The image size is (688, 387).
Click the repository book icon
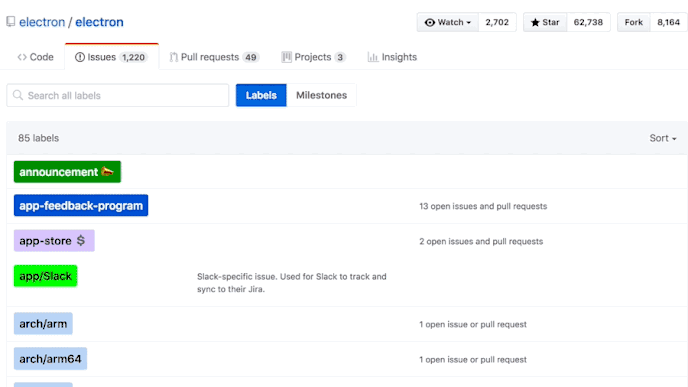(11, 22)
